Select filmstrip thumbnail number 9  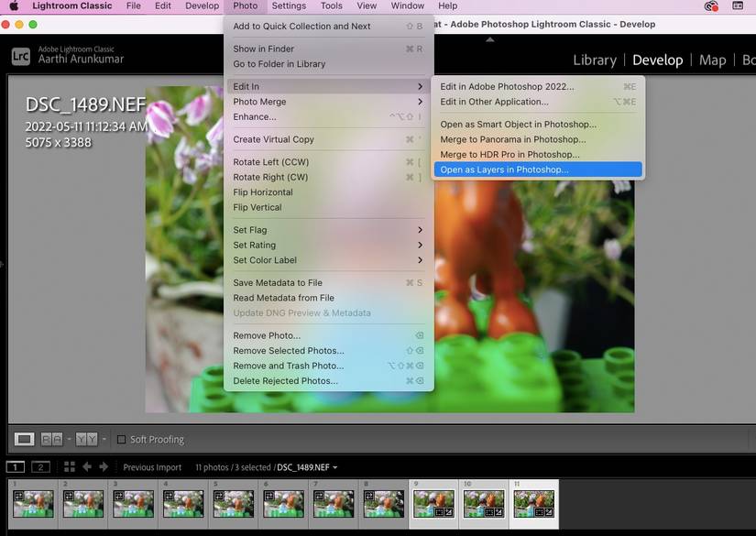pyautogui.click(x=433, y=504)
